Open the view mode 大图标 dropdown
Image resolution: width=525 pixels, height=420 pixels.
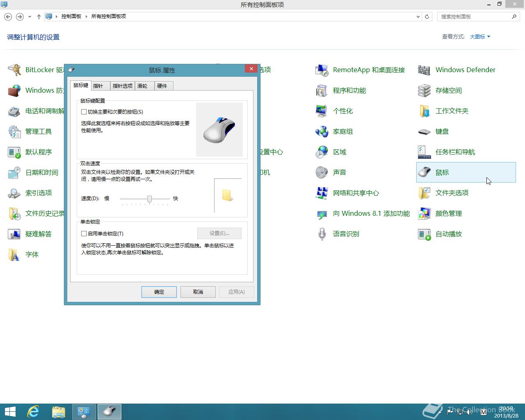tap(480, 37)
